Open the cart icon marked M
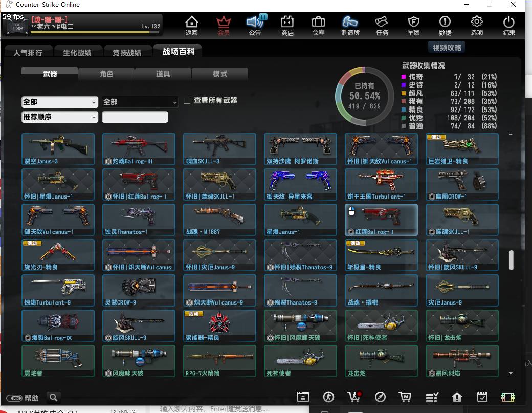The height and width of the screenshot is (413, 532). coord(405,397)
